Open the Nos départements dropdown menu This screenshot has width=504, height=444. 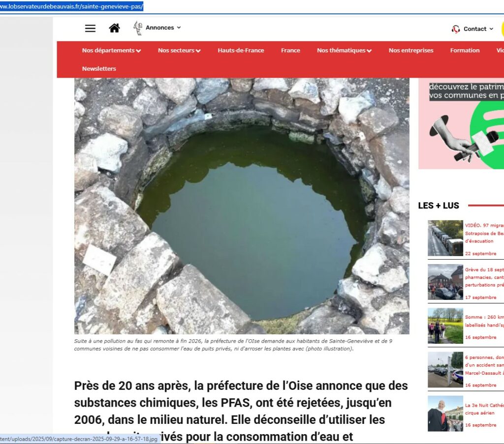click(111, 51)
